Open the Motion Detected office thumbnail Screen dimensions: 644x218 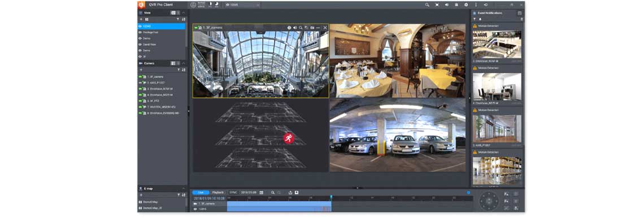coord(497,86)
